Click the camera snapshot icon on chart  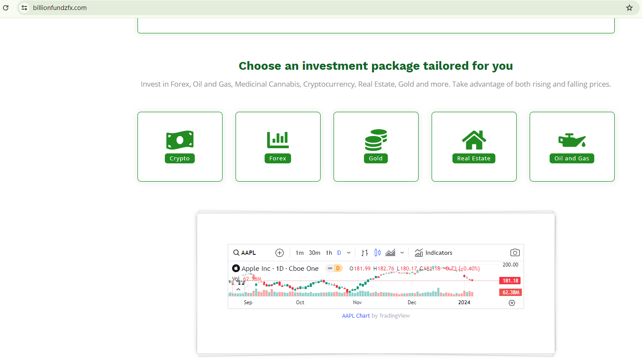[515, 253]
